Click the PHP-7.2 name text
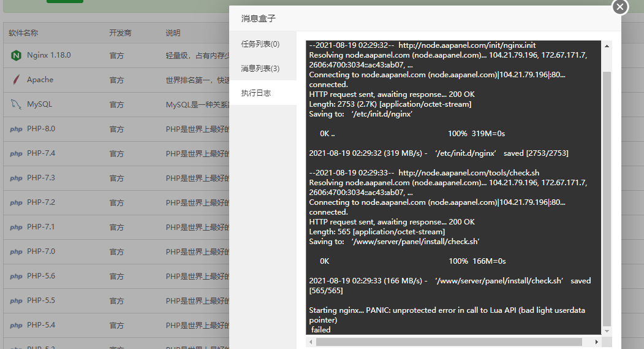This screenshot has width=644, height=349. pos(41,202)
